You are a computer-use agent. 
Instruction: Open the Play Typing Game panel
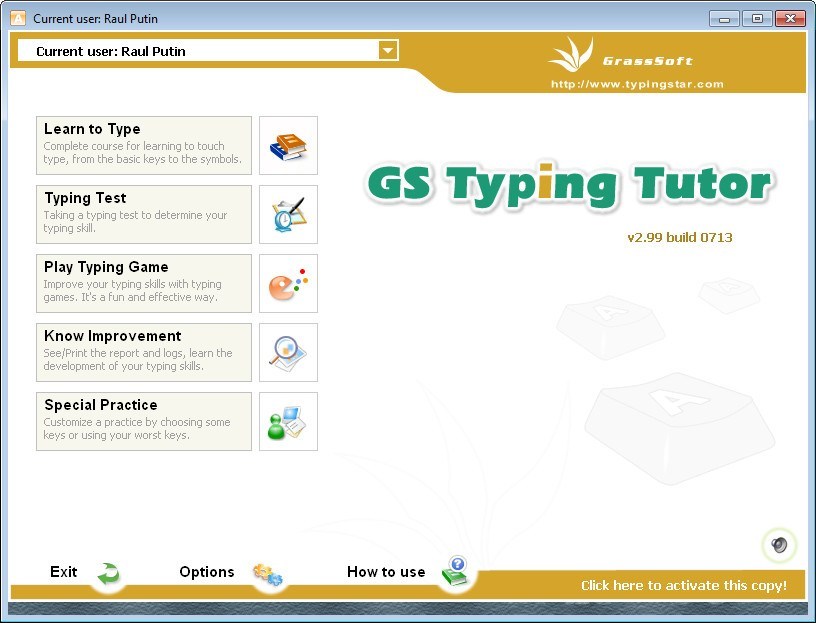(144, 284)
